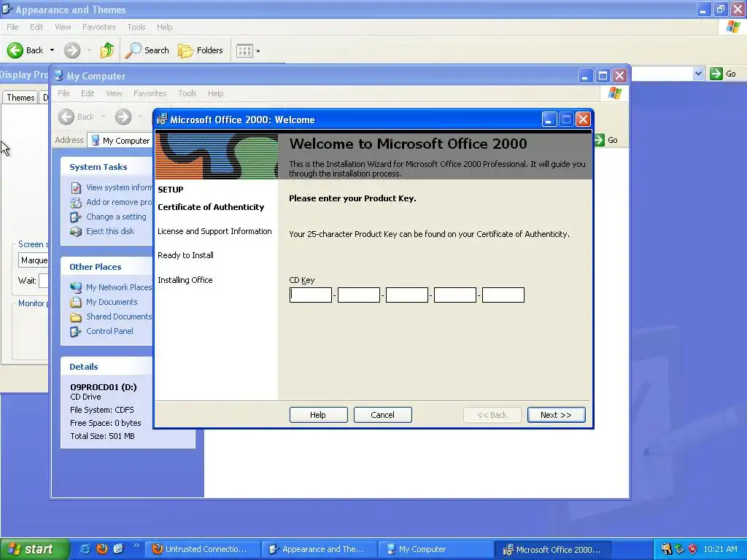Click the third CD Key input box
This screenshot has width=747, height=560.
pyautogui.click(x=407, y=295)
